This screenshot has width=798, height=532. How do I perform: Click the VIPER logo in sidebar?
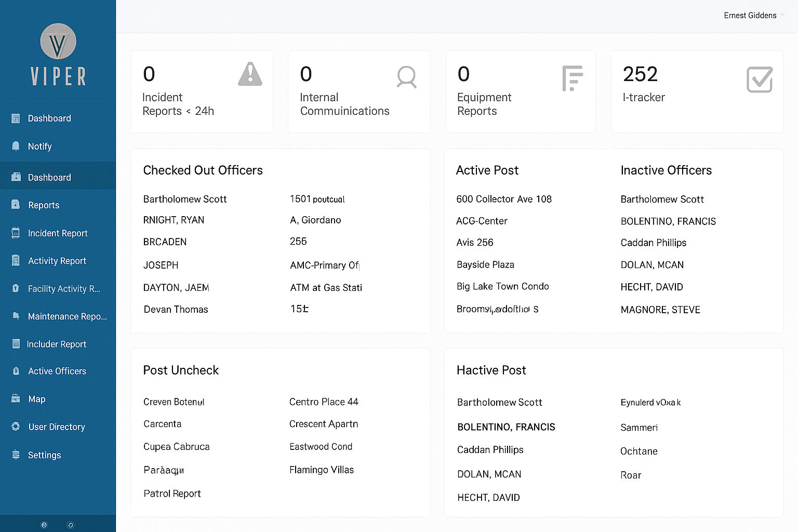pos(58,54)
